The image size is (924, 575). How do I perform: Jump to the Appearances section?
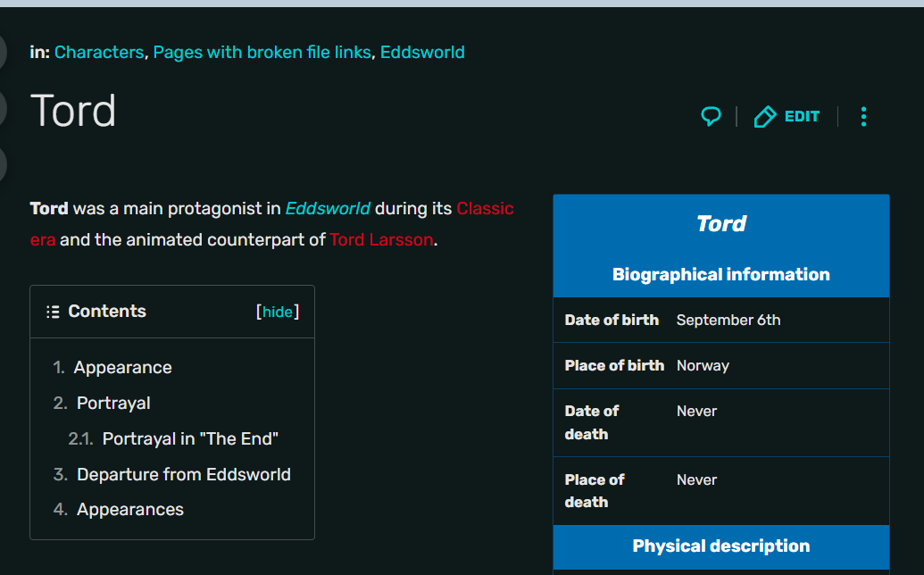click(130, 510)
